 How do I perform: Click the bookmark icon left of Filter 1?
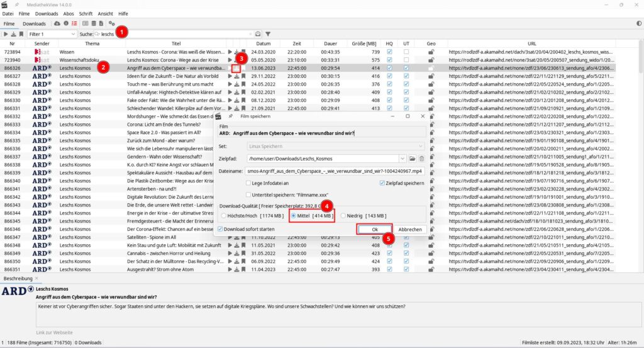pyautogui.click(x=21, y=34)
